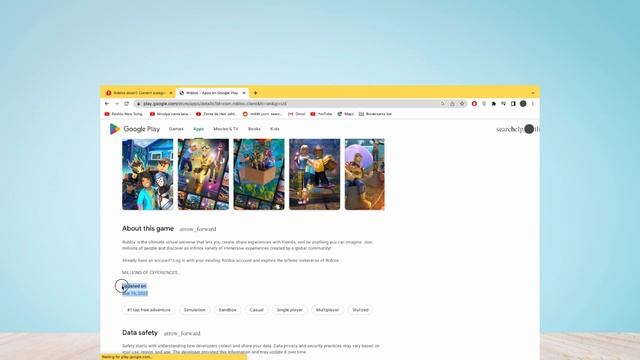Click the address bar URL
640x360 pixels.
click(215, 104)
